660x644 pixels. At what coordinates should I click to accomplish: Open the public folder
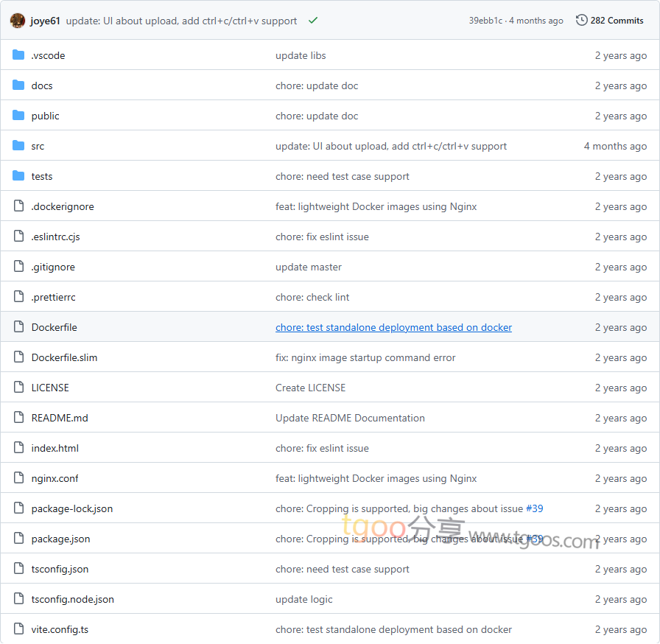click(x=45, y=116)
